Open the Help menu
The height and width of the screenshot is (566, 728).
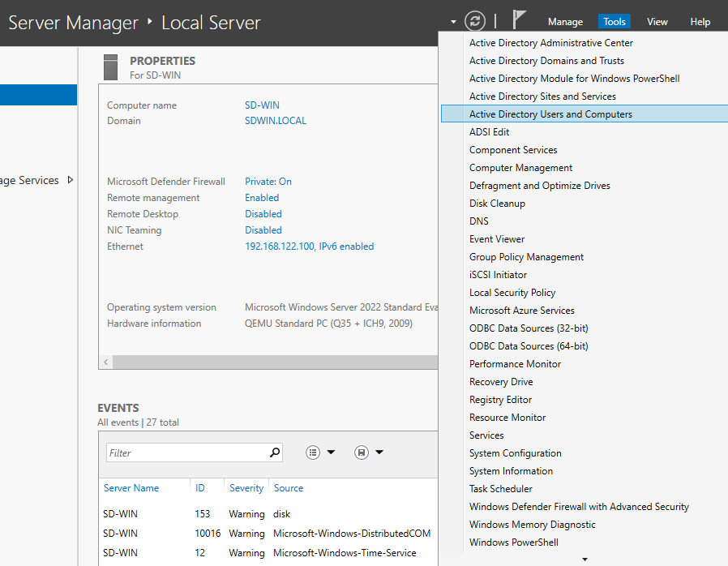tap(700, 22)
